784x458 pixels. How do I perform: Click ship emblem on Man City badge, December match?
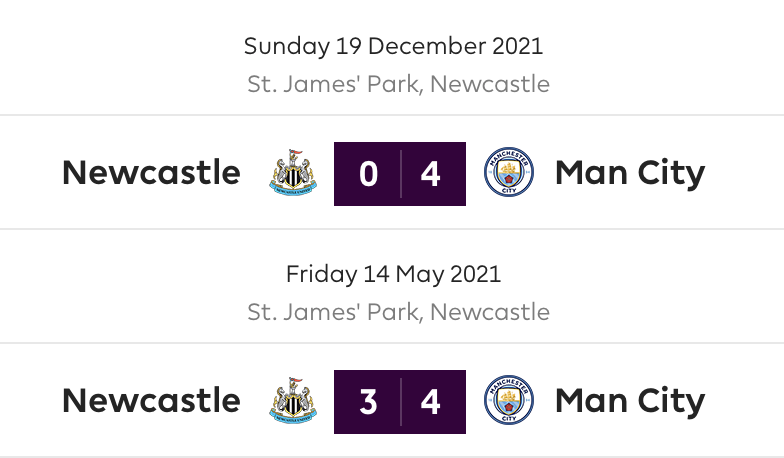[509, 168]
